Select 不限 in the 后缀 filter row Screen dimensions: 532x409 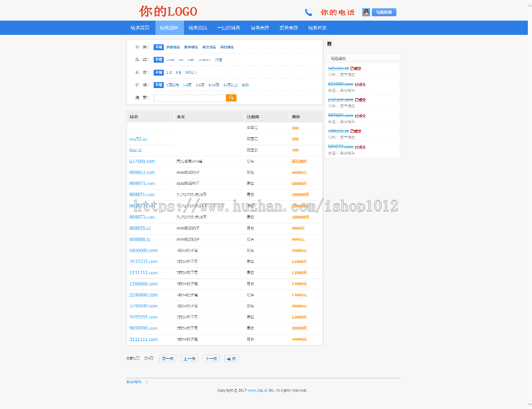point(158,60)
